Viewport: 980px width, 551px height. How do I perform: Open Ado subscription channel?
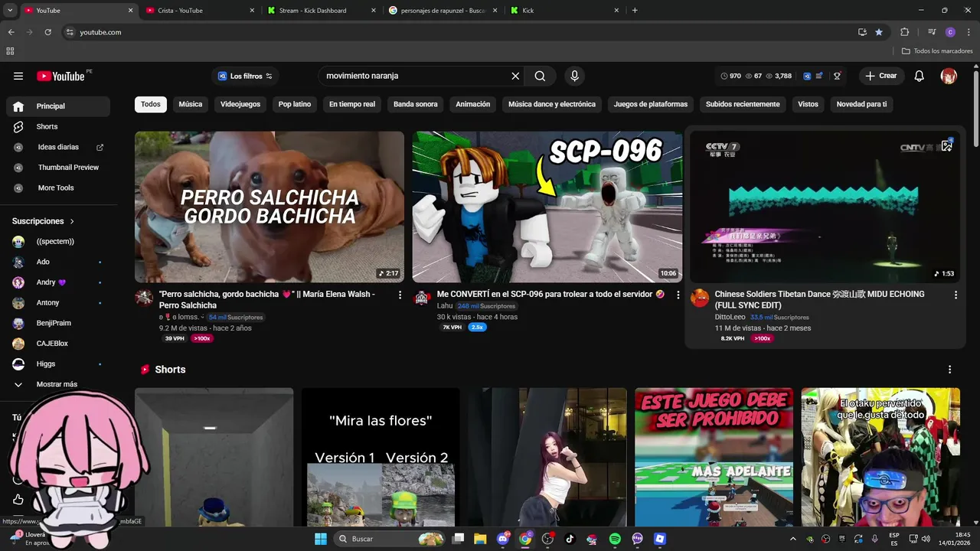pyautogui.click(x=58, y=262)
